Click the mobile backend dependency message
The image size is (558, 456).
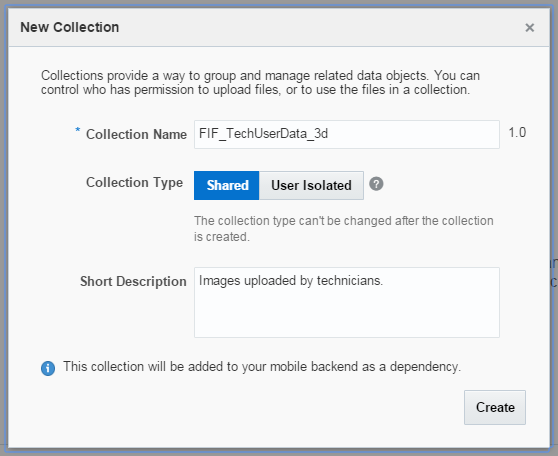(x=262, y=367)
